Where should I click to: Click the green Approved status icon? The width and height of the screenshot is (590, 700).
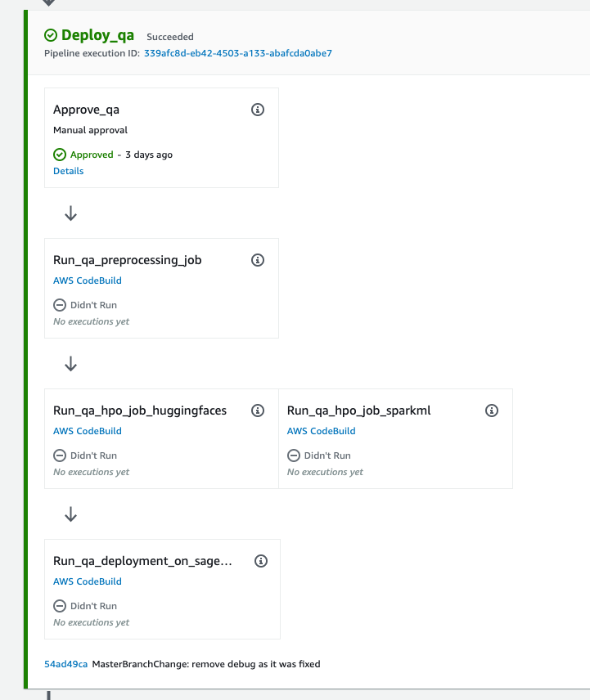[x=60, y=155]
